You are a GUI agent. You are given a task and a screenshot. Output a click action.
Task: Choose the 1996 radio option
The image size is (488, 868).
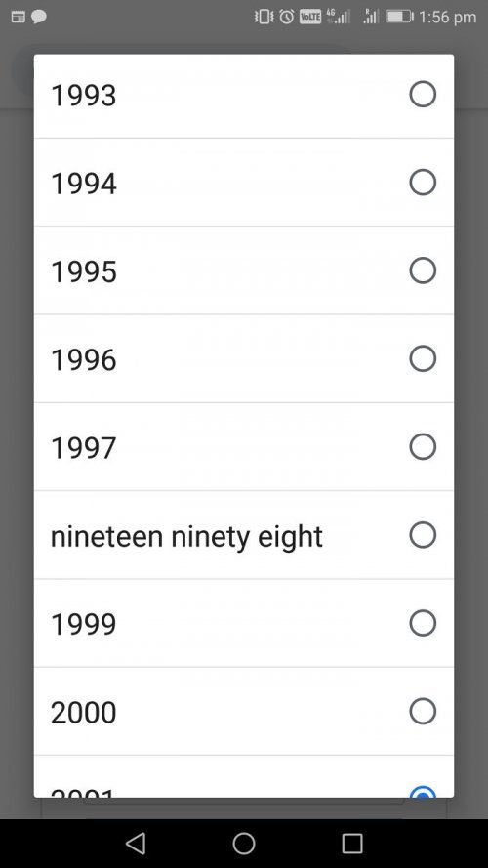tap(423, 358)
